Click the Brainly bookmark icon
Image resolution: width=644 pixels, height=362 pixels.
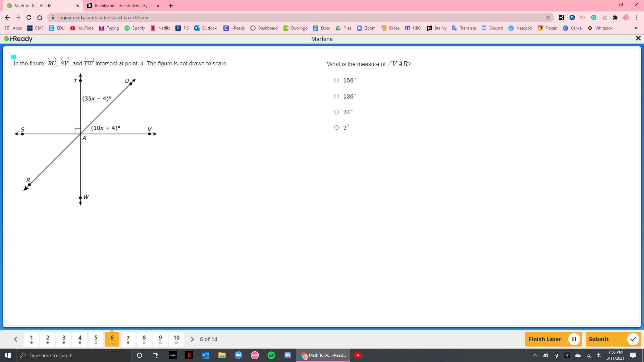point(429,28)
